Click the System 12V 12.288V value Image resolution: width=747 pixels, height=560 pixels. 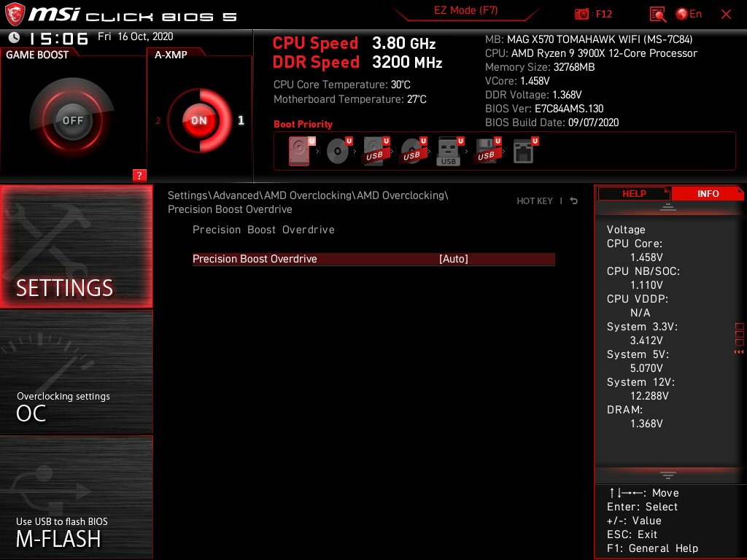649,396
